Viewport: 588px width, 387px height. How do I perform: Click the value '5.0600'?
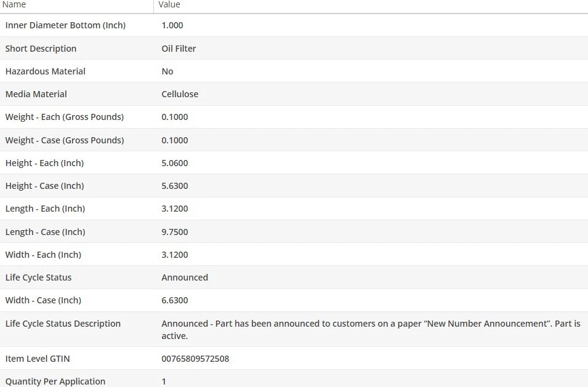tap(175, 163)
